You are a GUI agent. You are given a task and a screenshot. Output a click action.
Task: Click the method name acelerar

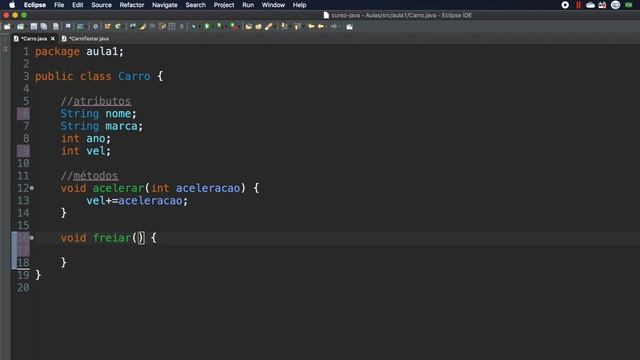pyautogui.click(x=118, y=188)
